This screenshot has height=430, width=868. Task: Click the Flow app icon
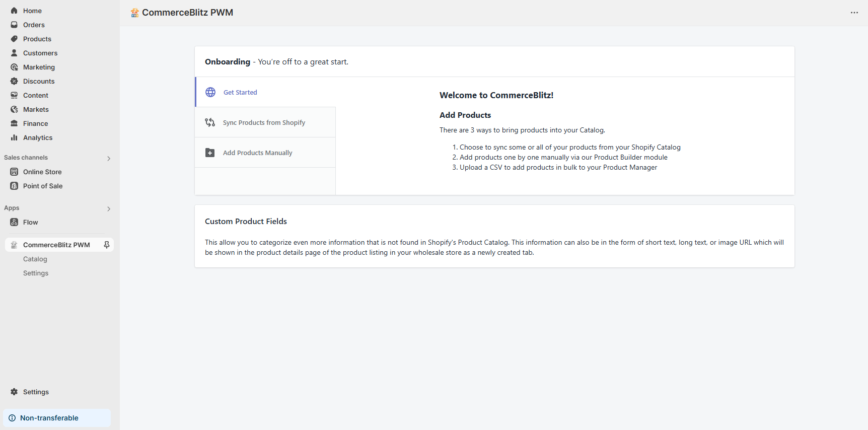coord(14,222)
